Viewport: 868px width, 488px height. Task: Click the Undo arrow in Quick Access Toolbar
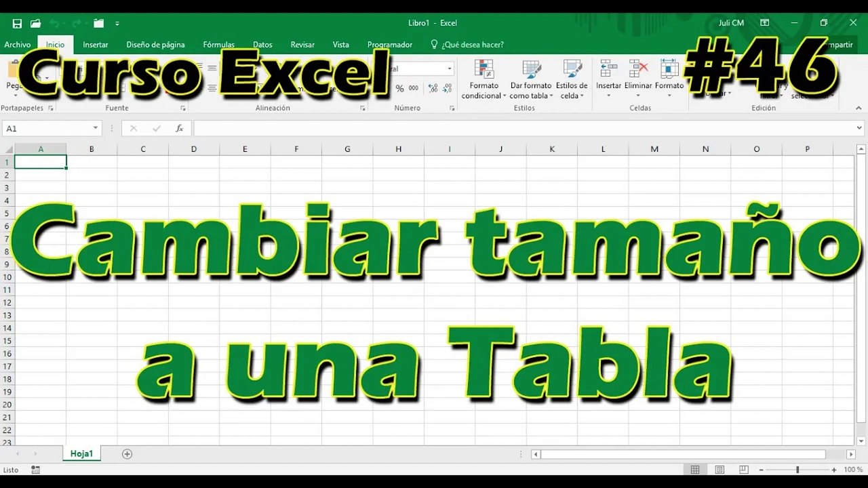pyautogui.click(x=54, y=23)
